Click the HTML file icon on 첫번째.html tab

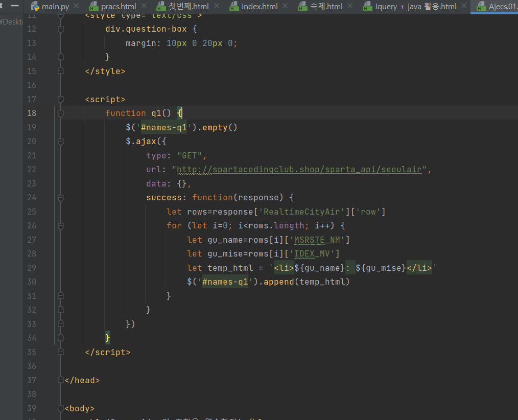[x=161, y=6]
